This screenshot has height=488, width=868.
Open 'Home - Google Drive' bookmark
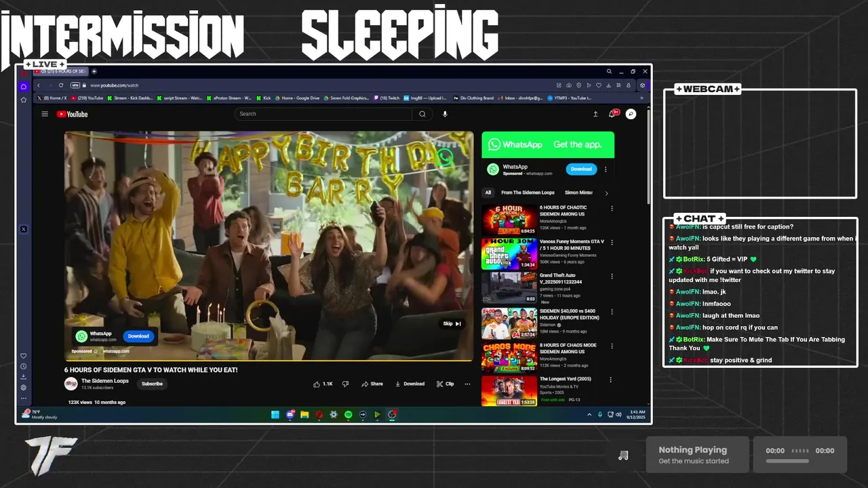tap(297, 98)
